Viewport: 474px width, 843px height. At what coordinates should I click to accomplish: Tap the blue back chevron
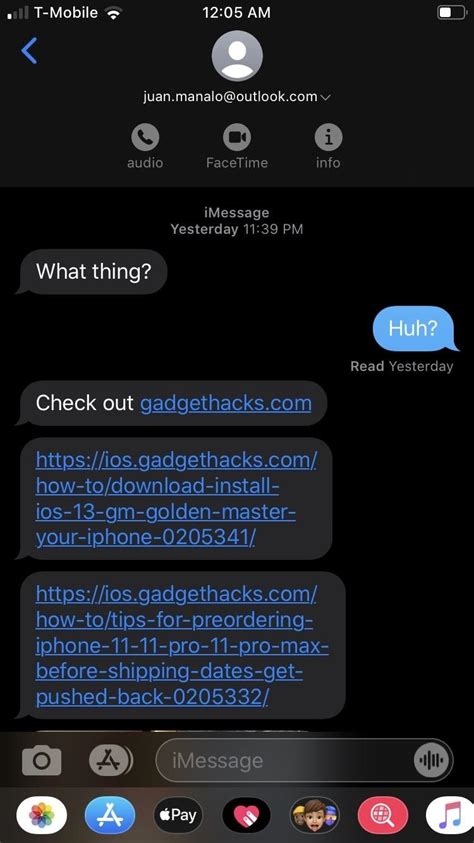pos(29,51)
